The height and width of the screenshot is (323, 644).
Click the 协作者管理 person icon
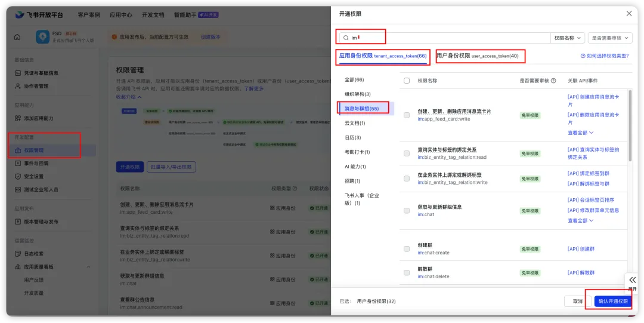point(18,86)
